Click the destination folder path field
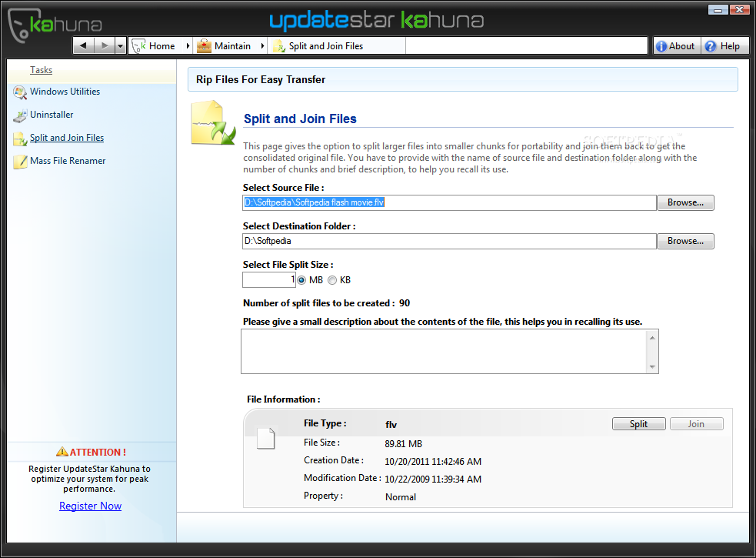This screenshot has height=558, width=756. pos(449,242)
